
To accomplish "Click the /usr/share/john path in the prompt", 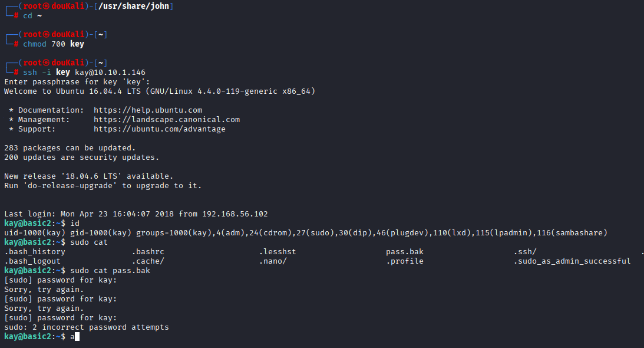I will pyautogui.click(x=138, y=6).
